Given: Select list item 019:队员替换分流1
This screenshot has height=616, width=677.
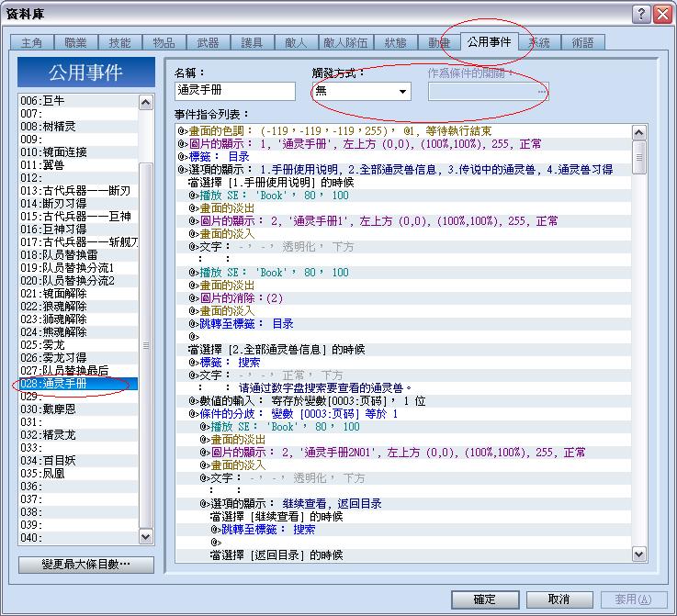Looking at the screenshot, I should coord(78,267).
